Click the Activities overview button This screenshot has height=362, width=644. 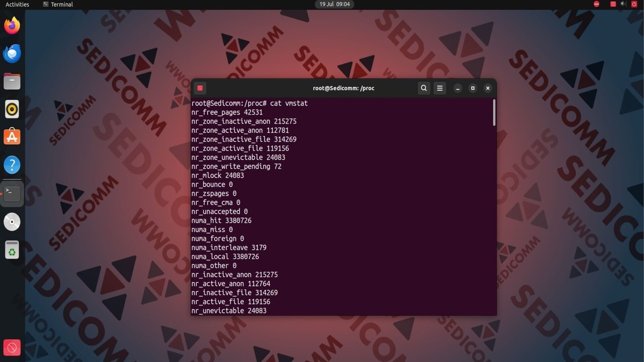[17, 4]
